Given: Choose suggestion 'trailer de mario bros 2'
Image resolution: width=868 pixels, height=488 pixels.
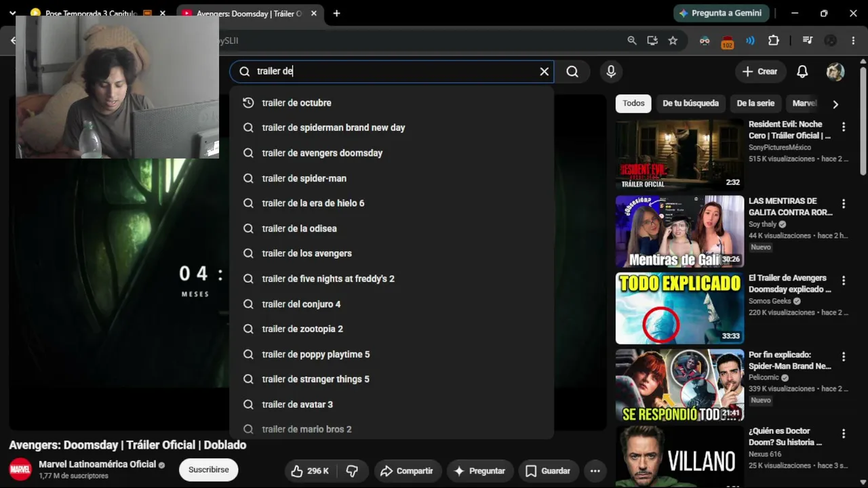Looking at the screenshot, I should [392, 429].
